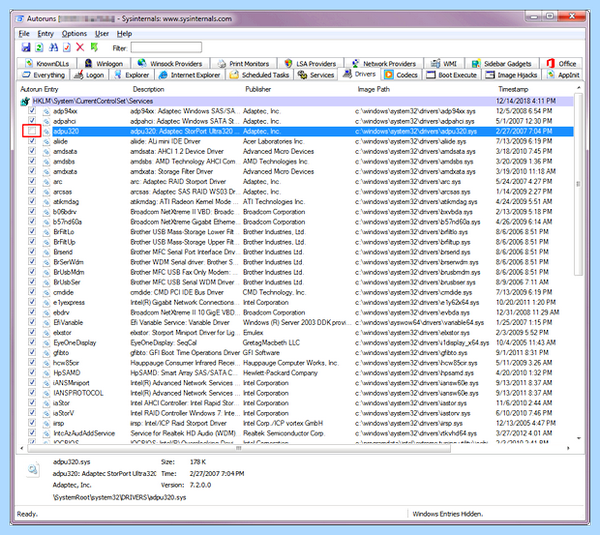Uncheck the aliide entry checkbox
The image size is (600, 535).
tap(32, 141)
